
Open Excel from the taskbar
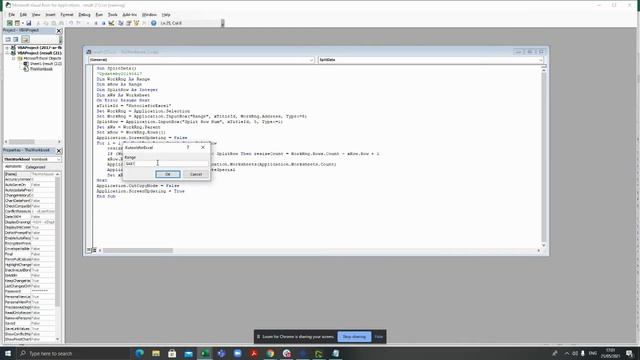click(x=204, y=353)
